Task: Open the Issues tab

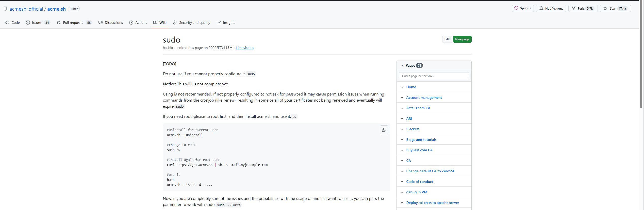Action: [38, 23]
